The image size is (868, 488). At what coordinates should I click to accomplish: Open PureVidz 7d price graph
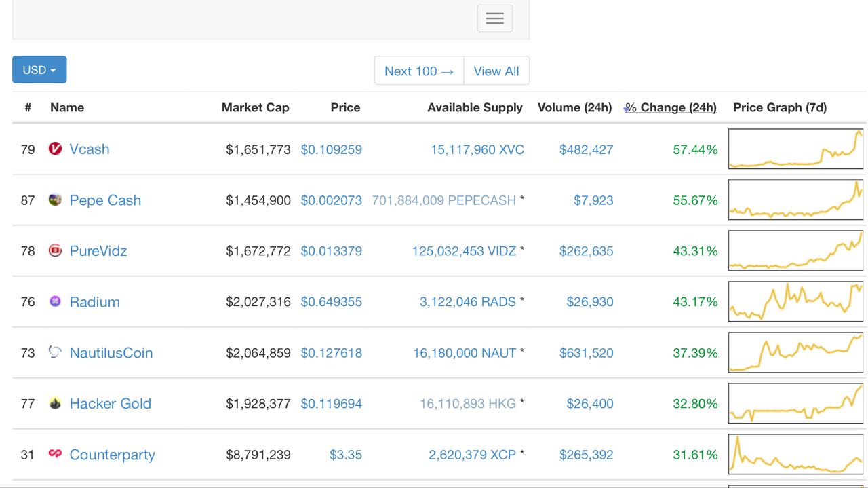795,250
